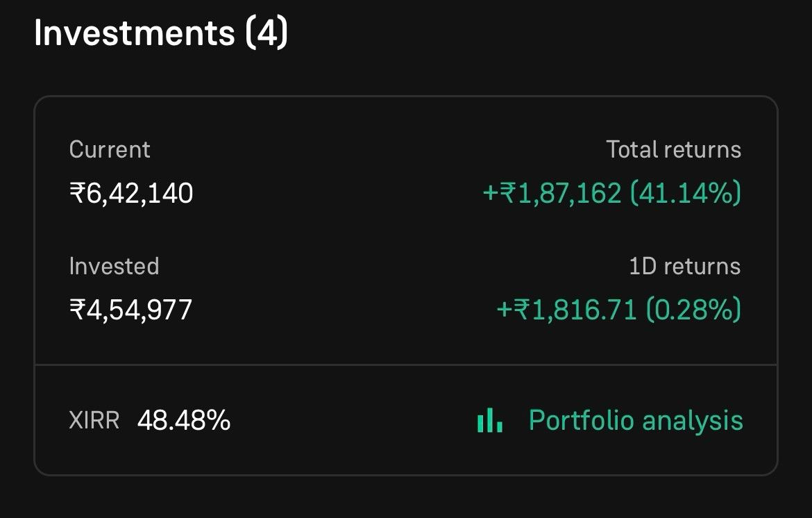
Task: Click the XIRR label
Action: click(94, 420)
